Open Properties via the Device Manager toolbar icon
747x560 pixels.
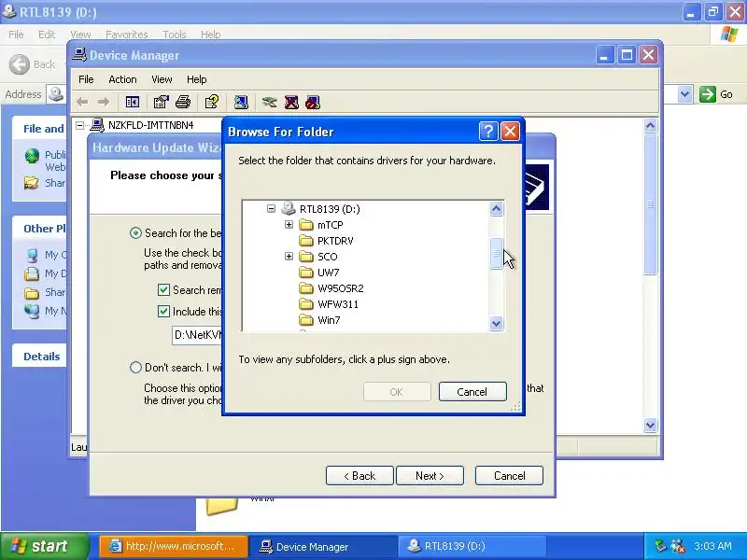click(161, 102)
